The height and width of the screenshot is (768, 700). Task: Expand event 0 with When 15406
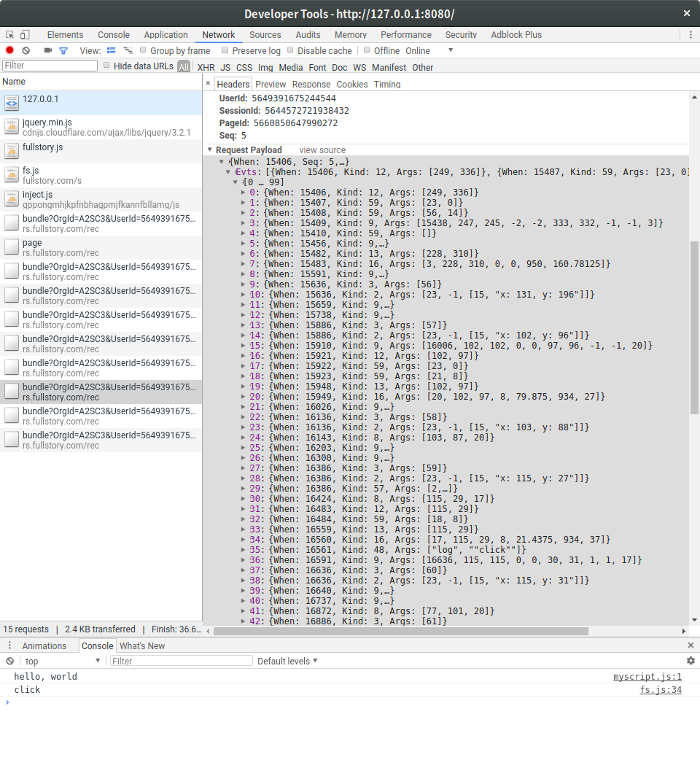tap(244, 193)
